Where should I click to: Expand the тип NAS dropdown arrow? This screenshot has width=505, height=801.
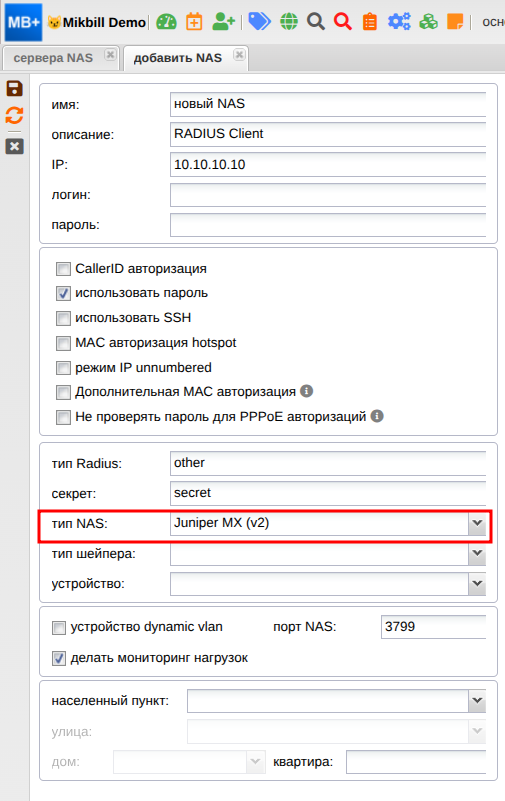477,523
